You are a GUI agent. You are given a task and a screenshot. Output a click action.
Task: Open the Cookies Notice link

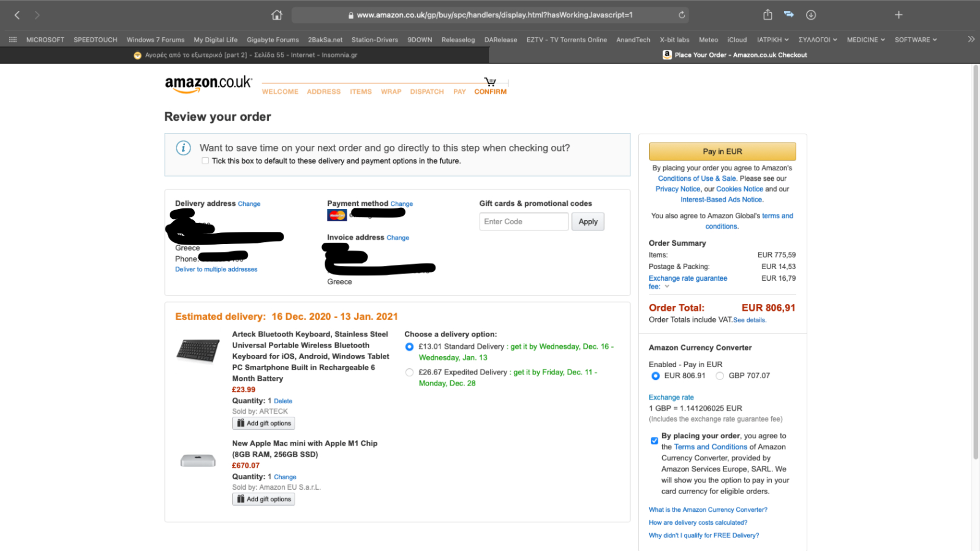pyautogui.click(x=740, y=189)
